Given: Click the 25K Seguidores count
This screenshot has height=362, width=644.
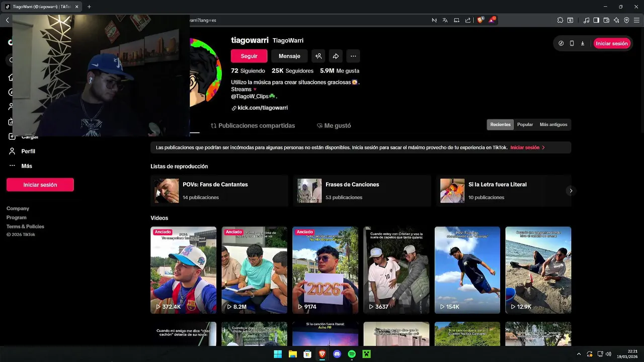Looking at the screenshot, I should coord(292,71).
